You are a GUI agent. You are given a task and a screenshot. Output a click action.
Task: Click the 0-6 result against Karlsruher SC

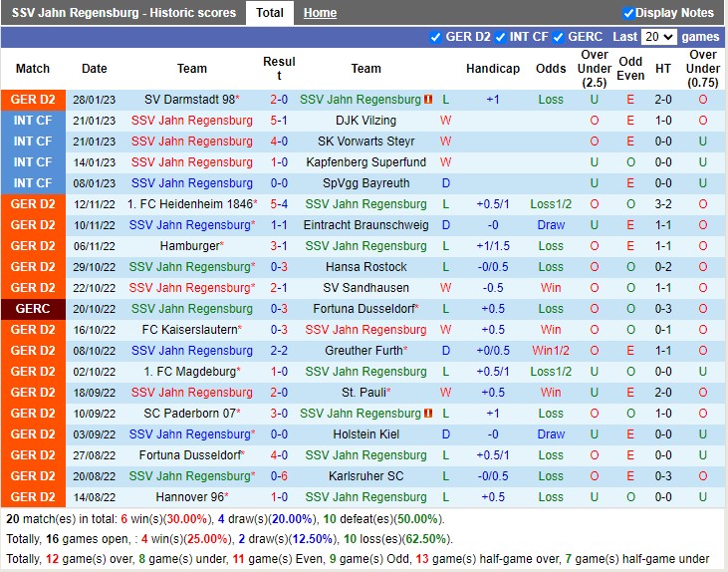tap(279, 476)
